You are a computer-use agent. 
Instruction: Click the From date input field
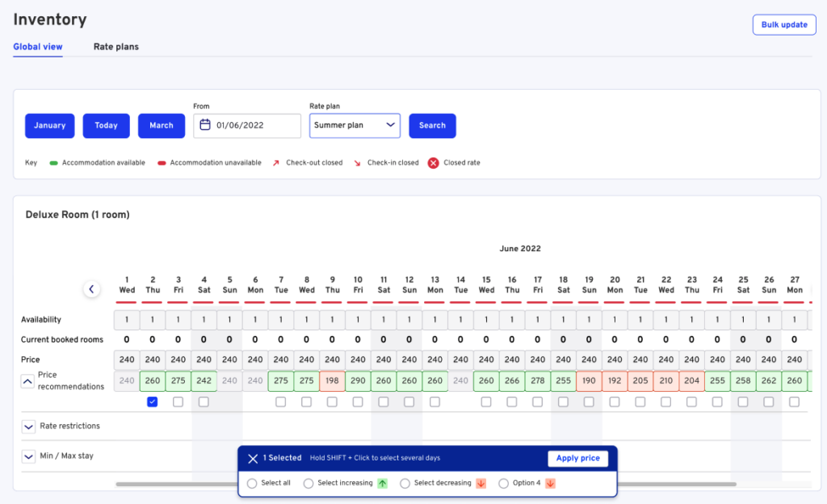(x=250, y=126)
